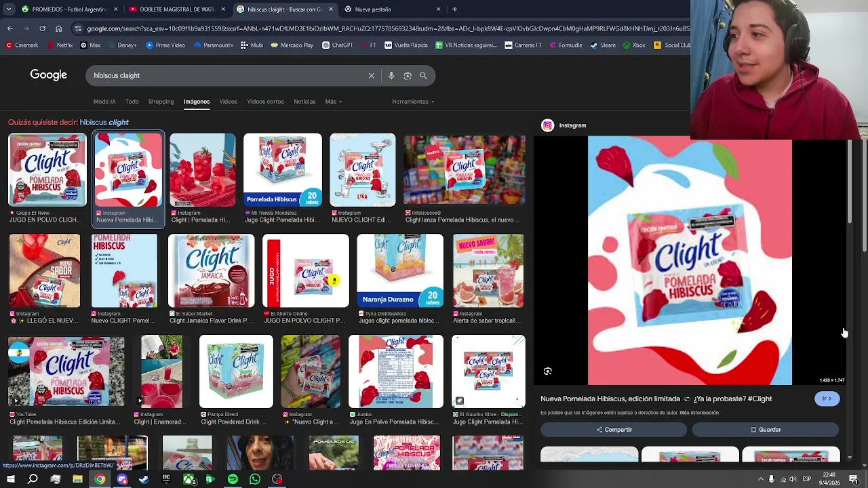Screen dimensions: 868x488
Task: Expand the Más search filter dropdown
Action: (333, 102)
